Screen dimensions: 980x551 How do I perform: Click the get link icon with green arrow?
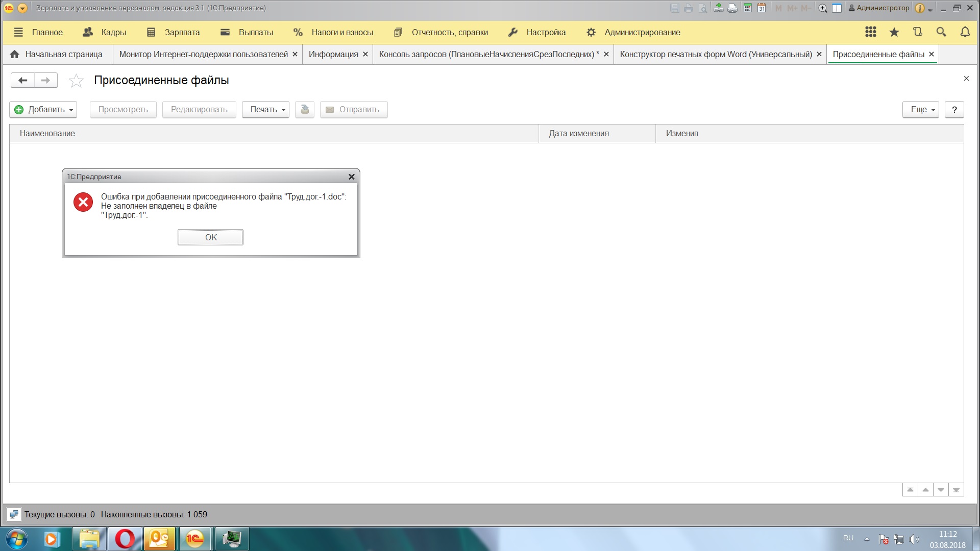tap(718, 8)
